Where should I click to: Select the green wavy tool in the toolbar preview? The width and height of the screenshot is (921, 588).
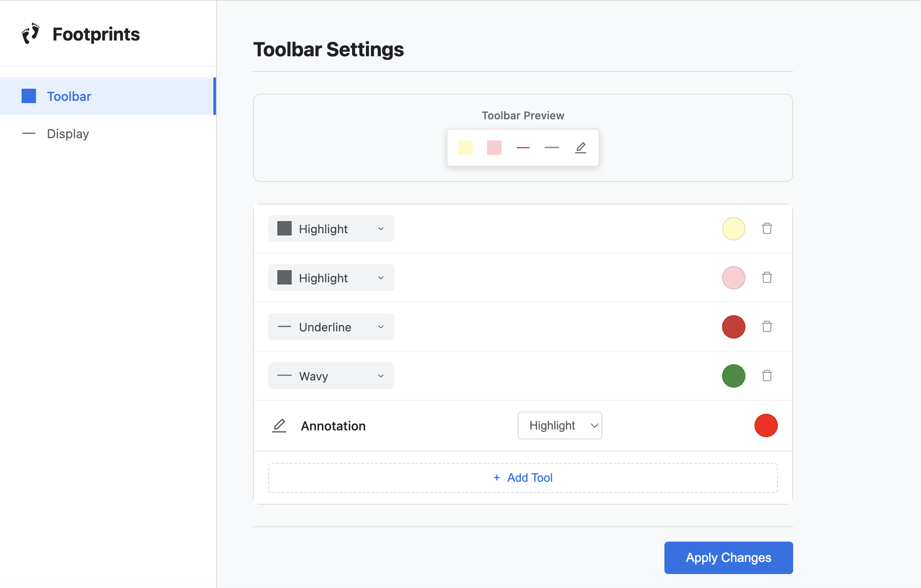[x=551, y=147]
